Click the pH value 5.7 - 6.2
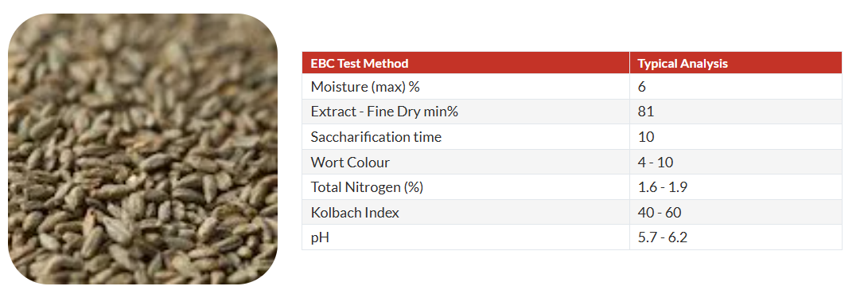This screenshot has height=298, width=868. [663, 237]
